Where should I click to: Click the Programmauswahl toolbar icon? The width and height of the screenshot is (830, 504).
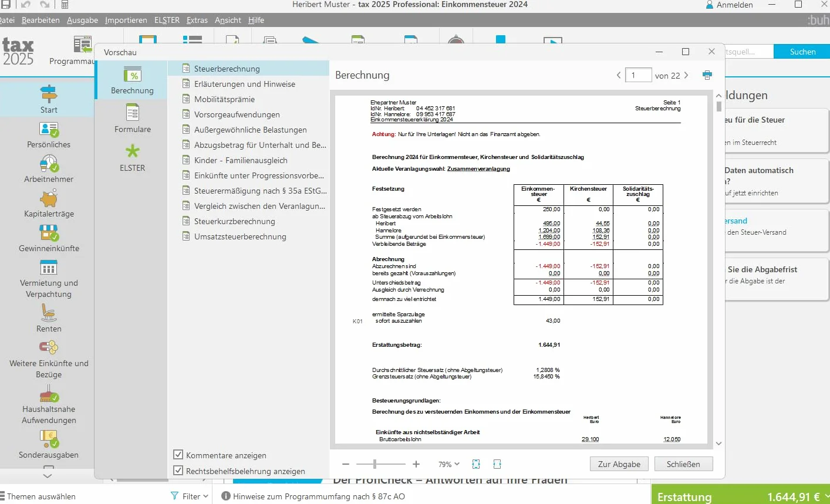[x=82, y=45]
